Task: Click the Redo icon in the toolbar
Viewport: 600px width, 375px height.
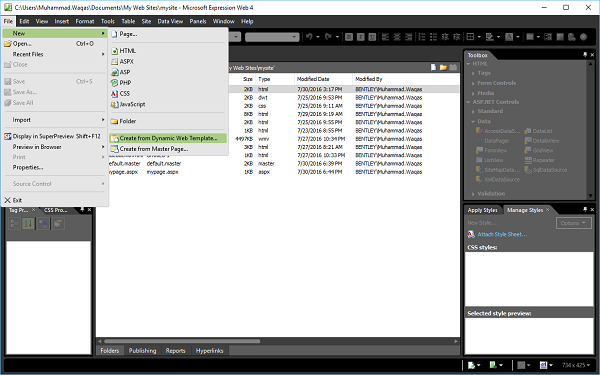Action: point(328,37)
